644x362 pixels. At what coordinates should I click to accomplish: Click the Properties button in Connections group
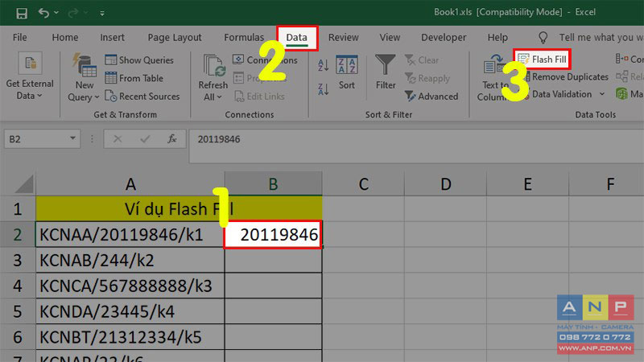(x=259, y=78)
